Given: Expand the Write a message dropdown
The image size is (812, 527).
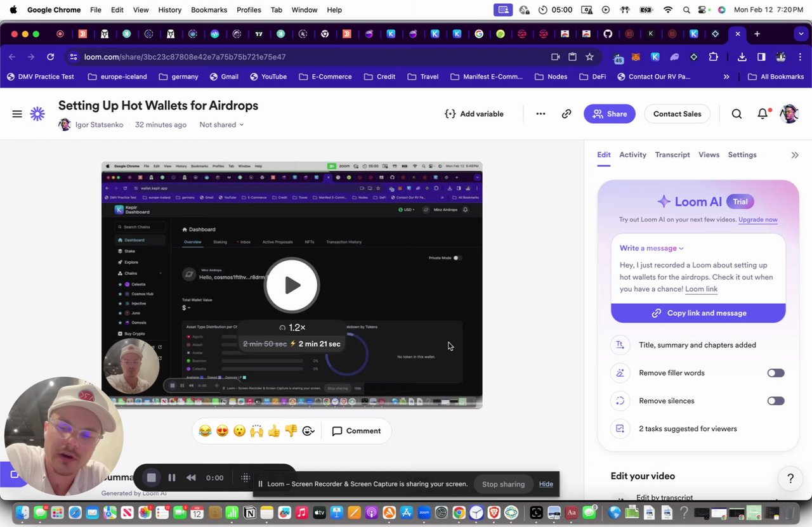Looking at the screenshot, I should point(652,248).
